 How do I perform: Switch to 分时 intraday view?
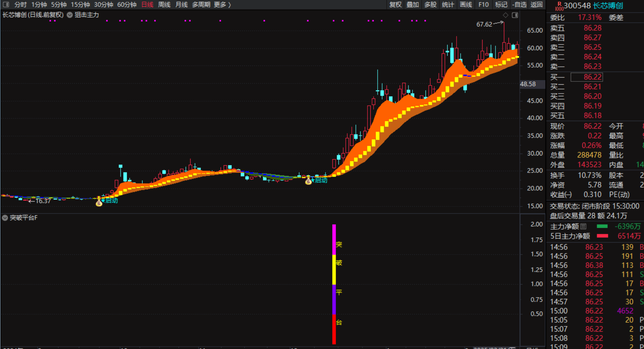[x=20, y=4]
